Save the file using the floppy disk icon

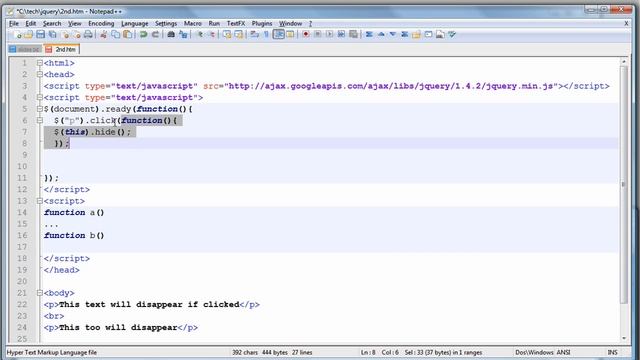click(x=40, y=35)
